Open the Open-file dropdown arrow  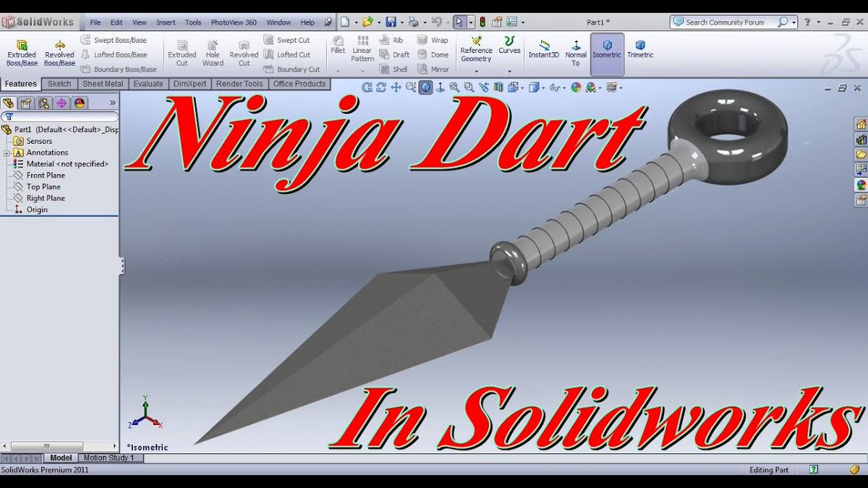point(378,22)
